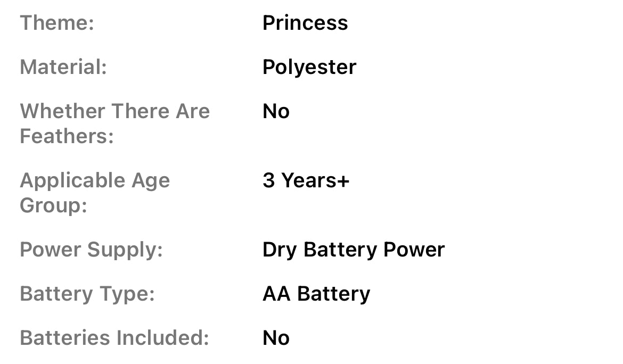Image resolution: width=623 pixels, height=364 pixels.
Task: Click the word 'Group:' under Applicable Age
Action: pyautogui.click(x=53, y=205)
